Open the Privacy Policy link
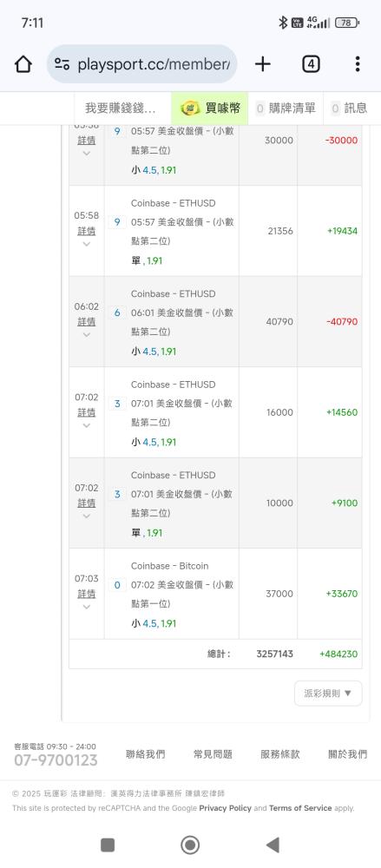Viewport: 381px width, 868px height. pyautogui.click(x=226, y=808)
